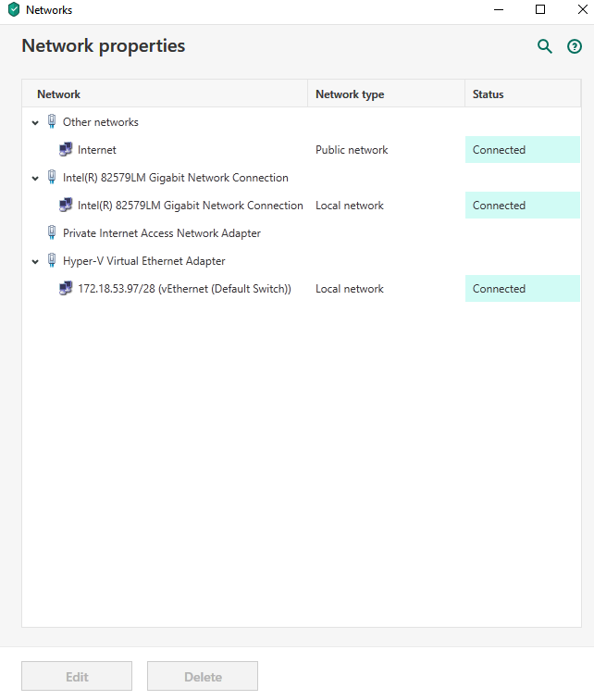The image size is (594, 700).
Task: Click the Other networks adapter icon
Action: (x=51, y=122)
